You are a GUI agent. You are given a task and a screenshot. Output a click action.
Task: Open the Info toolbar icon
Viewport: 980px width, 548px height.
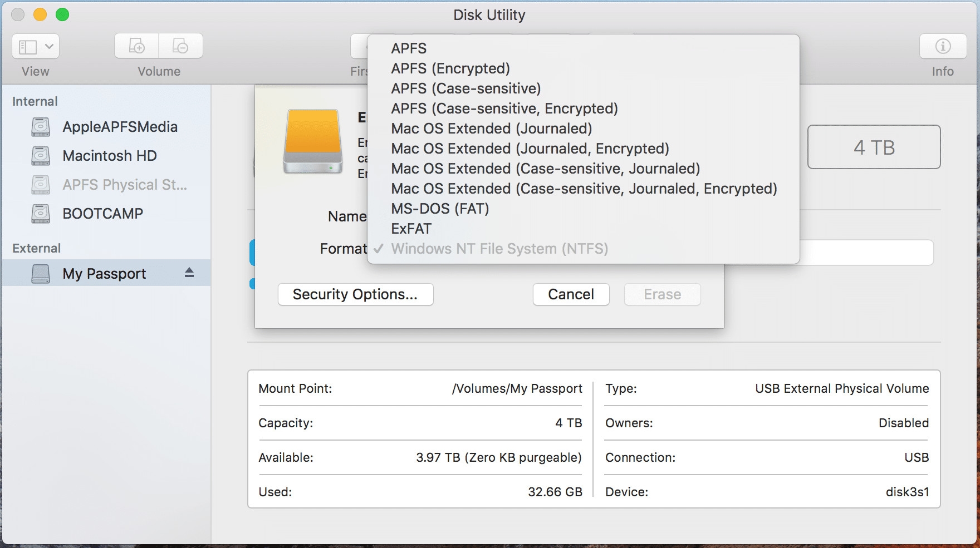pyautogui.click(x=942, y=46)
